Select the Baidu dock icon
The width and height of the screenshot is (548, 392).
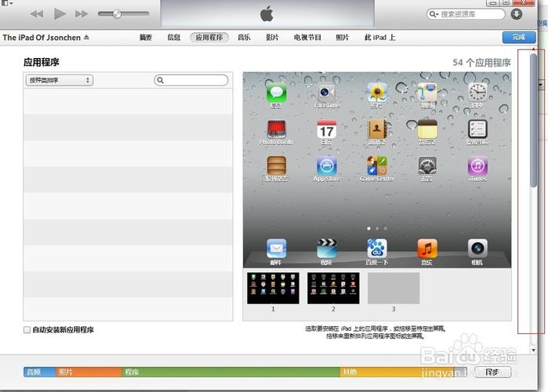(377, 249)
